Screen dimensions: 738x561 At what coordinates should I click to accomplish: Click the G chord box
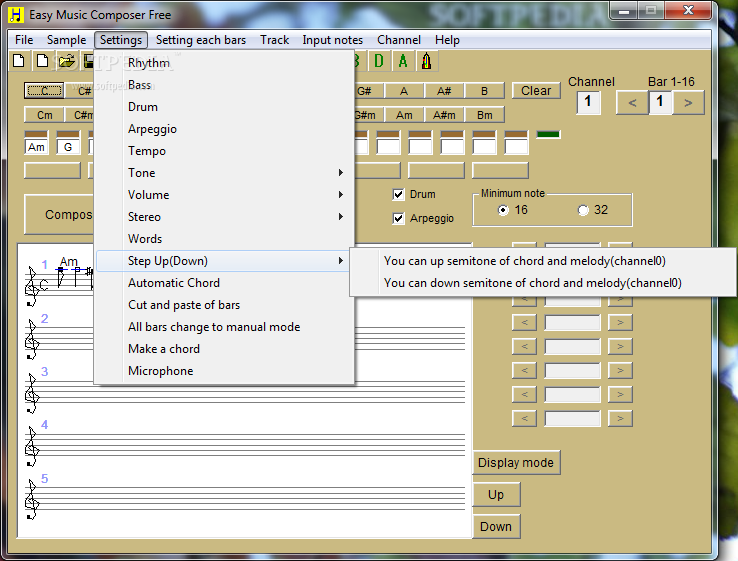coord(68,147)
